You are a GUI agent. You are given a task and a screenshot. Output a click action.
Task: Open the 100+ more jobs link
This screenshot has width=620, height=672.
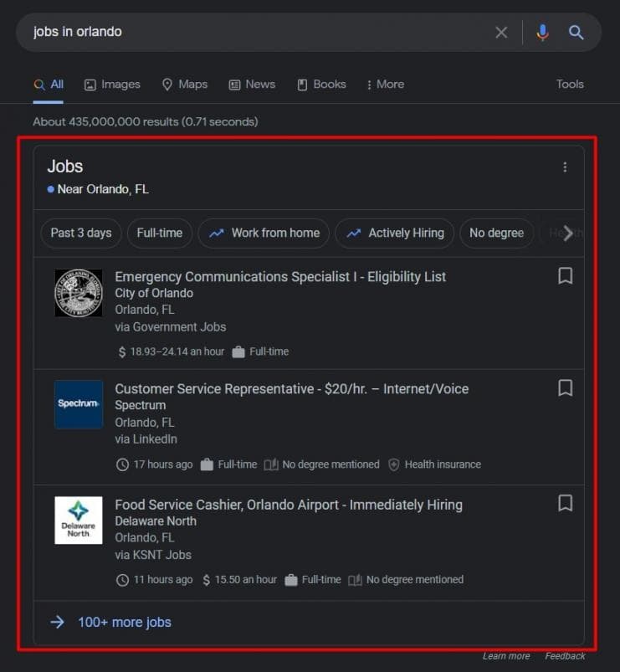[124, 623]
